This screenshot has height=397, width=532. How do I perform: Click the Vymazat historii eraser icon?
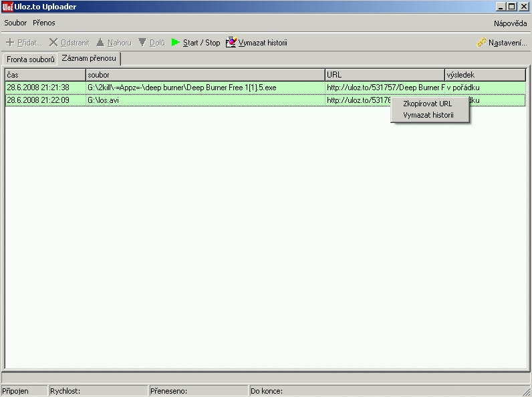point(231,42)
